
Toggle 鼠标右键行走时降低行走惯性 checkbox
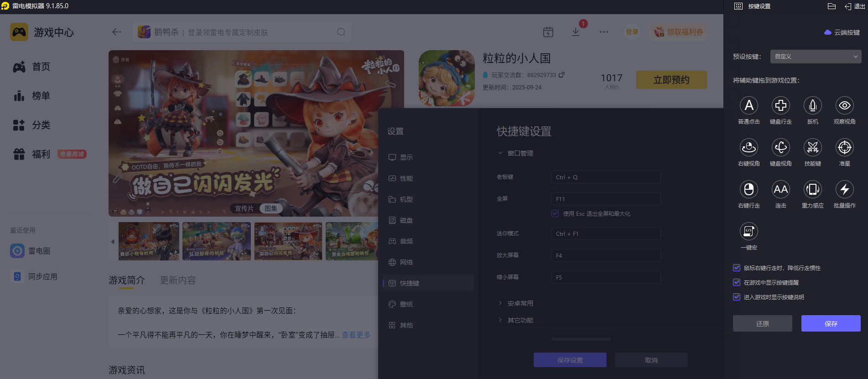[x=737, y=268]
